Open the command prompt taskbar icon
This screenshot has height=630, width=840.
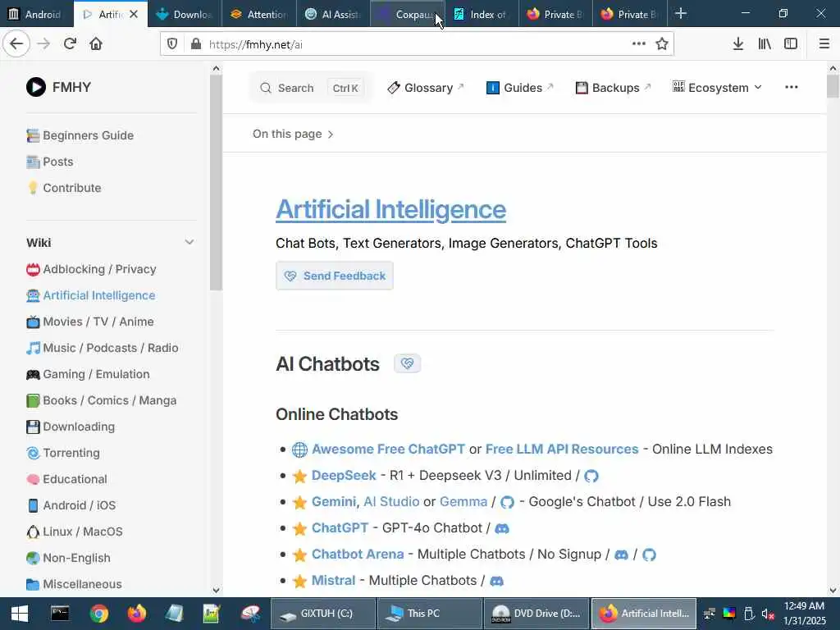click(59, 614)
